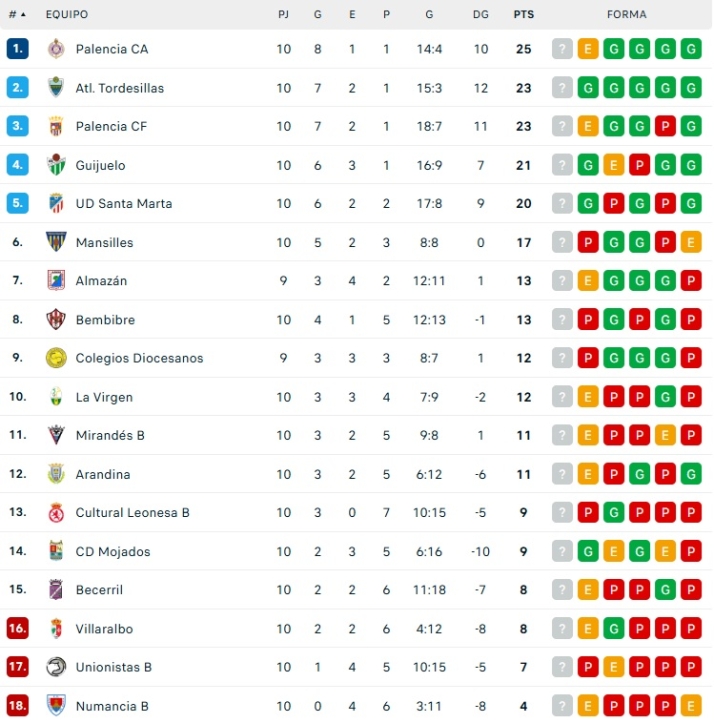The height and width of the screenshot is (723, 714).
Task: Click Palencia CA's upcoming match question-mark badge
Action: pyautogui.click(x=563, y=49)
